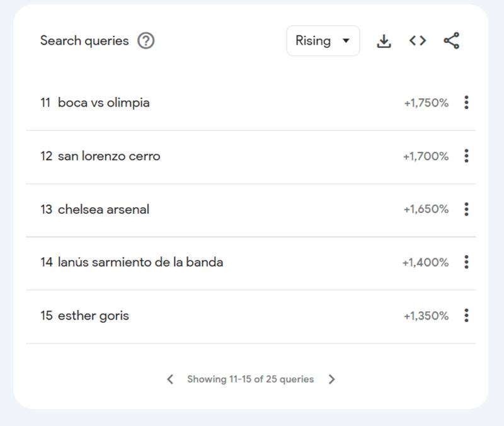Viewport: 504px width, 426px height.
Task: Click the share icon
Action: [x=451, y=41]
